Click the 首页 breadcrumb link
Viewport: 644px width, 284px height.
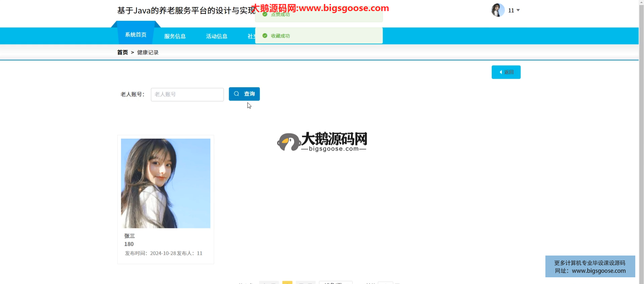[122, 53]
